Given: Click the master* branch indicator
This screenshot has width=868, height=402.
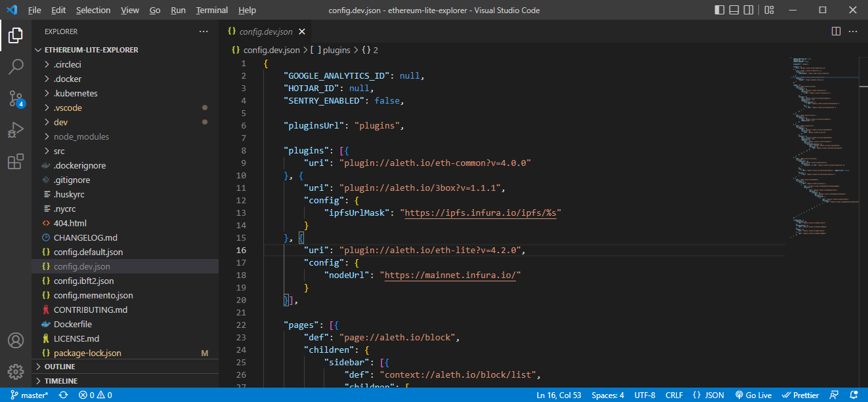Looking at the screenshot, I should point(30,395).
